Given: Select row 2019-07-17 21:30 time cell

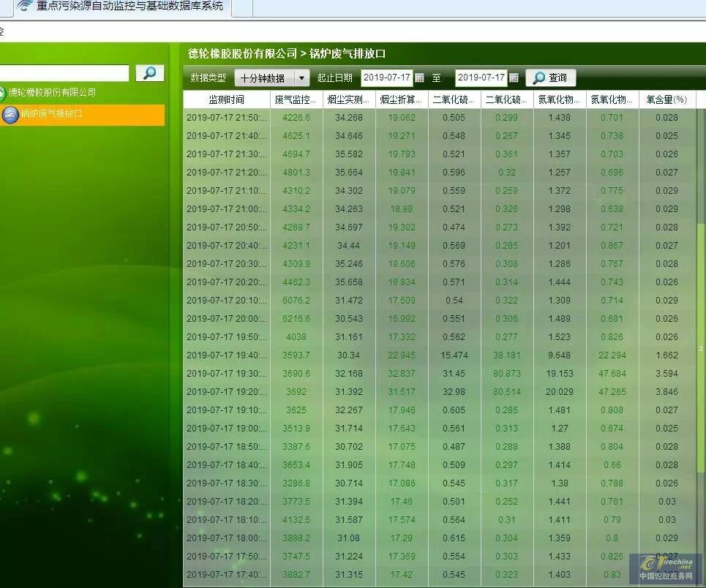Looking at the screenshot, I should point(227,154).
